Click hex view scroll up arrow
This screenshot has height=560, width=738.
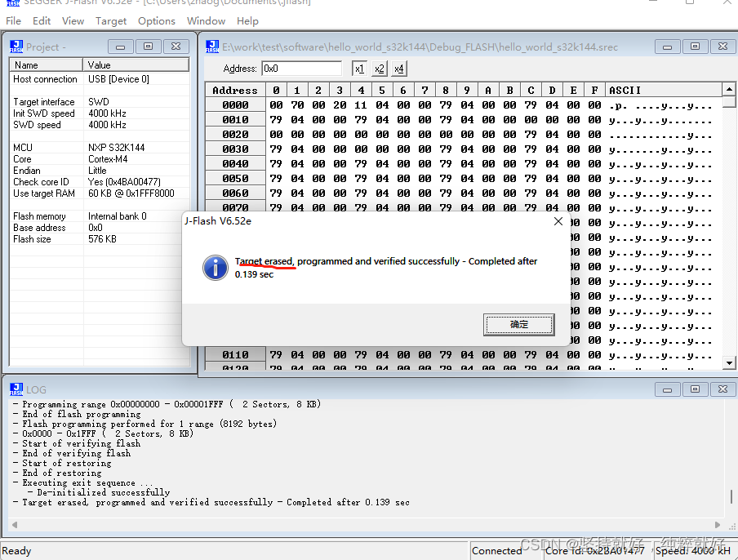[729, 89]
